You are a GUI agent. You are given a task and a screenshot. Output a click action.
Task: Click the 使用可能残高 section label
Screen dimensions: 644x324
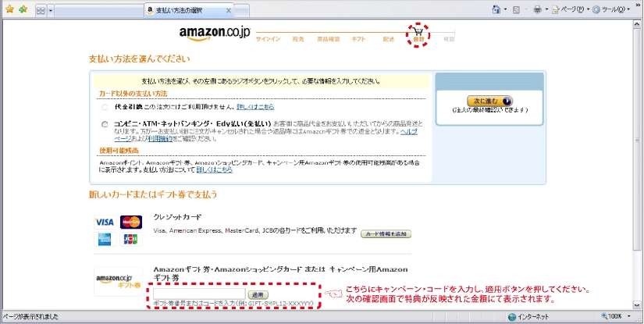pos(119,151)
